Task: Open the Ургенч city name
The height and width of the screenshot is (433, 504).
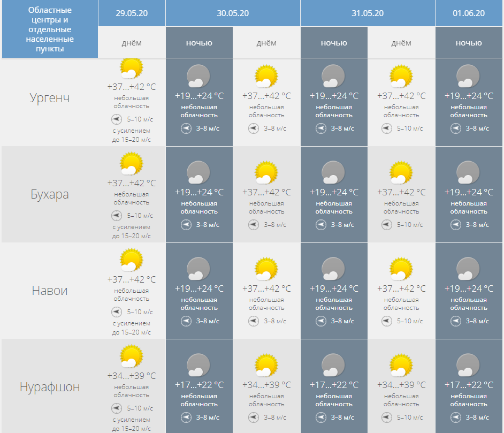Action: (50, 98)
